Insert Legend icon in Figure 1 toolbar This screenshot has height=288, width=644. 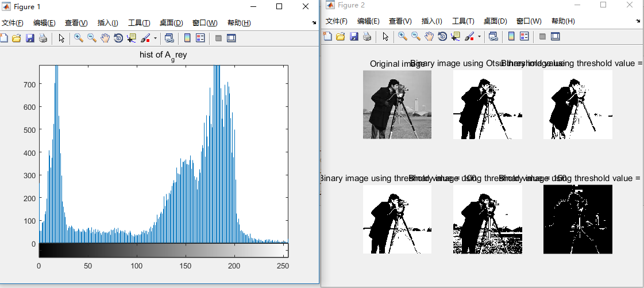[x=200, y=38]
